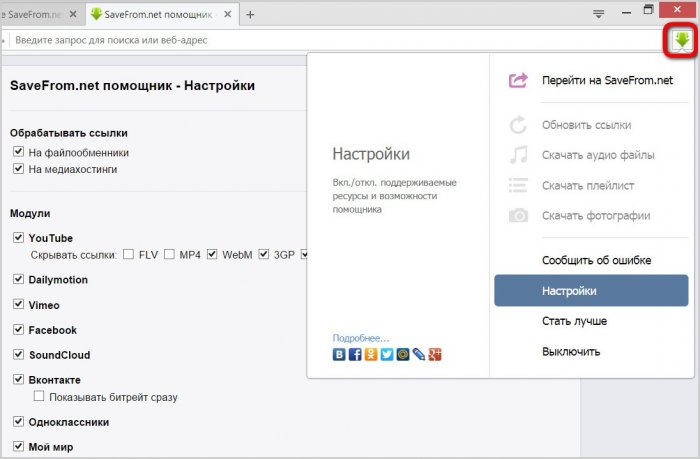Disable the YouTube module checkbox

[x=18, y=238]
